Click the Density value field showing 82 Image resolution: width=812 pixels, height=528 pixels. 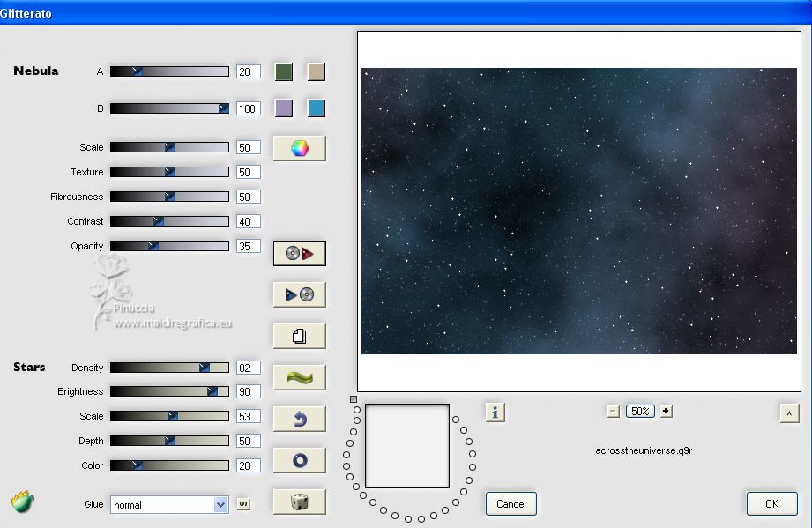(x=248, y=368)
